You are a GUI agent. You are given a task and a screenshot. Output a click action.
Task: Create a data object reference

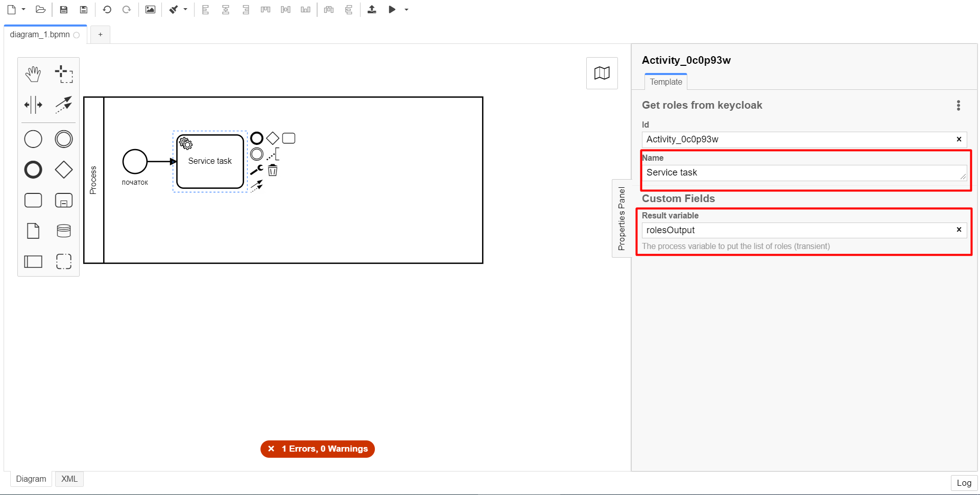(x=33, y=231)
